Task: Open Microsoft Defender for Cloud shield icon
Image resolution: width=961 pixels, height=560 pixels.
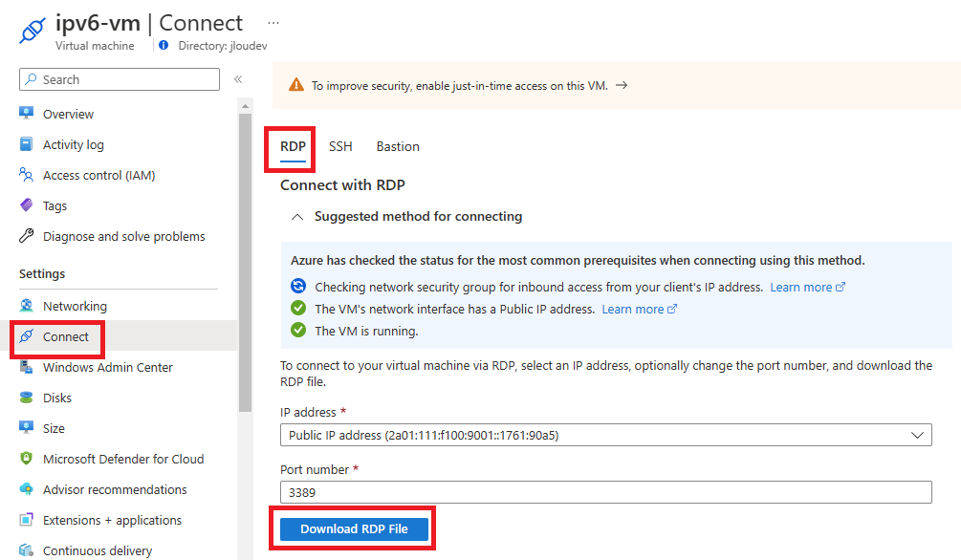Action: pyautogui.click(x=27, y=459)
